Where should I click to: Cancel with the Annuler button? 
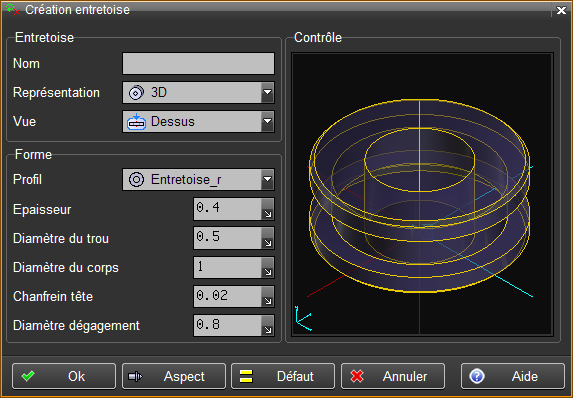click(393, 376)
